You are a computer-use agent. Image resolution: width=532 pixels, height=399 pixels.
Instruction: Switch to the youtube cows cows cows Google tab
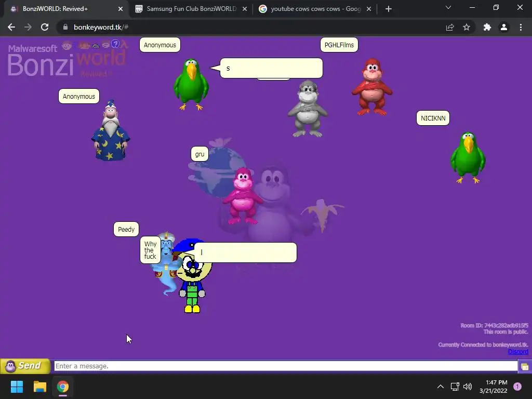(315, 9)
